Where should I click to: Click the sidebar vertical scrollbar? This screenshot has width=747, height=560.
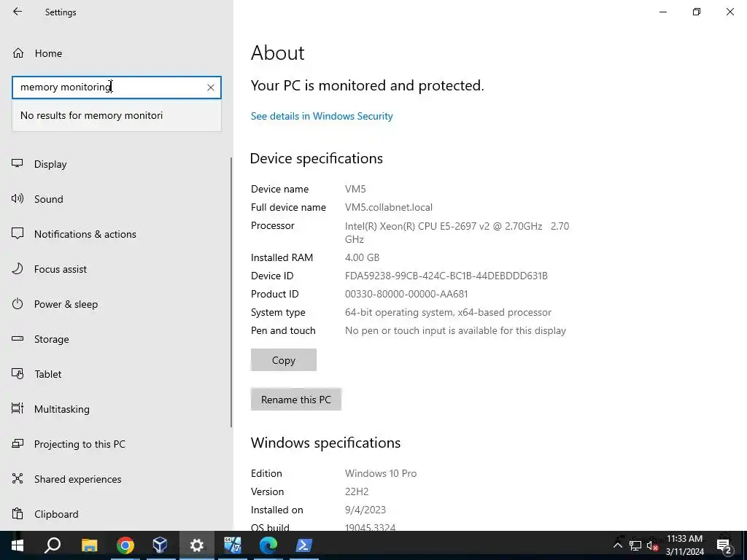pos(231,292)
